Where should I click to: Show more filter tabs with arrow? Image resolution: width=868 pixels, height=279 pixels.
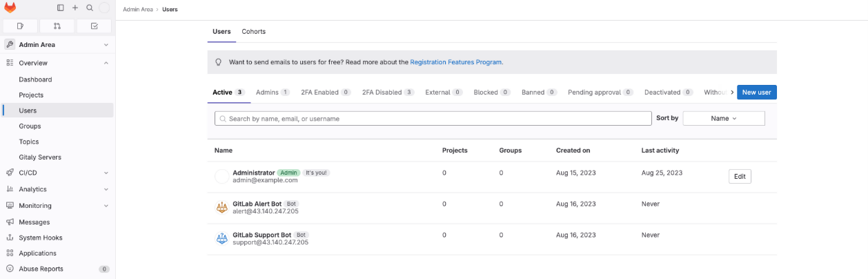tap(732, 93)
